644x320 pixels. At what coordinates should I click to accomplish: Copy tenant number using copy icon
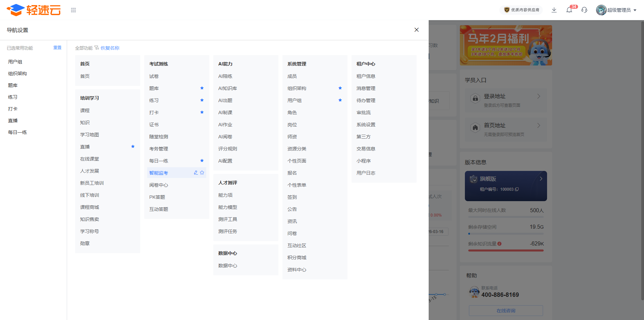517,189
